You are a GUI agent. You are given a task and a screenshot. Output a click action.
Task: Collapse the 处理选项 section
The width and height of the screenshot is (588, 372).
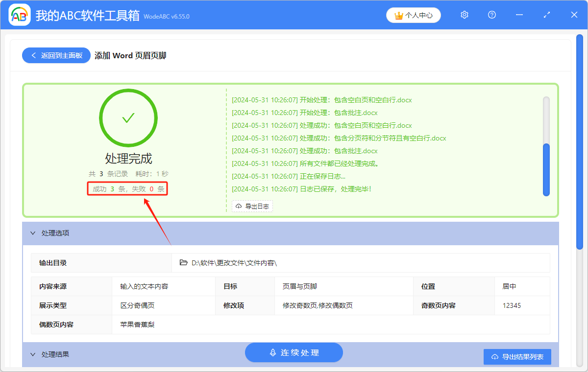(x=33, y=233)
